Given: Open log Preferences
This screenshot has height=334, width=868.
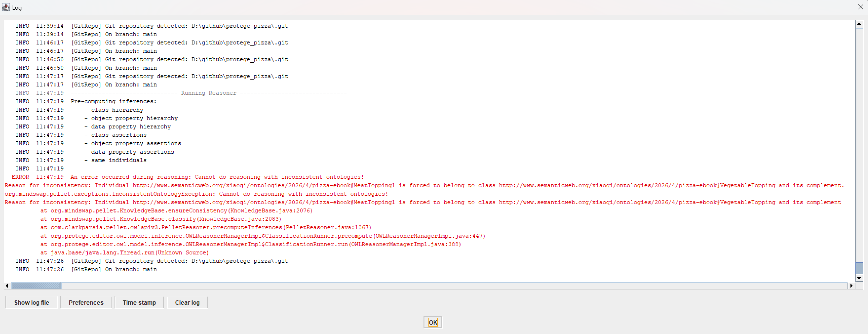Looking at the screenshot, I should (x=86, y=302).
